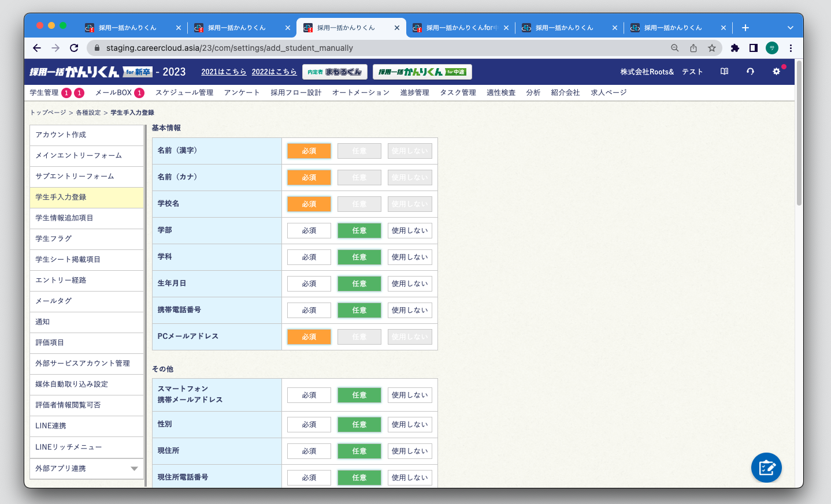Open the Chrome three-dot menu

[x=791, y=48]
